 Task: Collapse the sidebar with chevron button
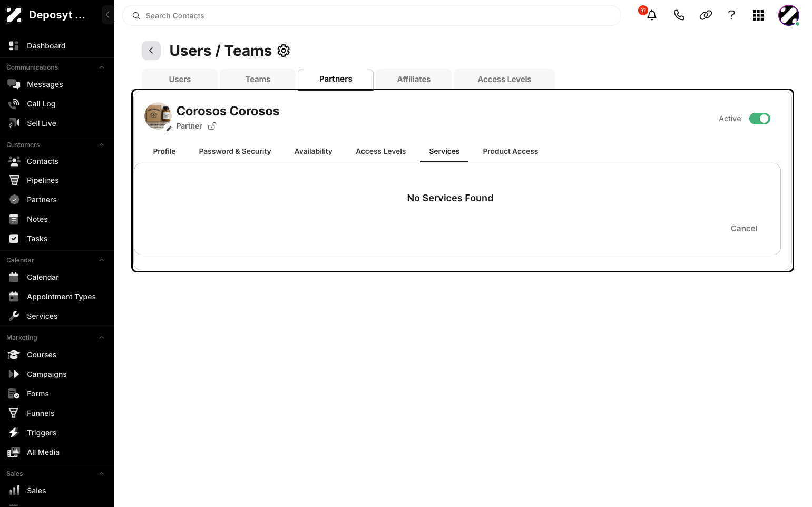(x=107, y=15)
